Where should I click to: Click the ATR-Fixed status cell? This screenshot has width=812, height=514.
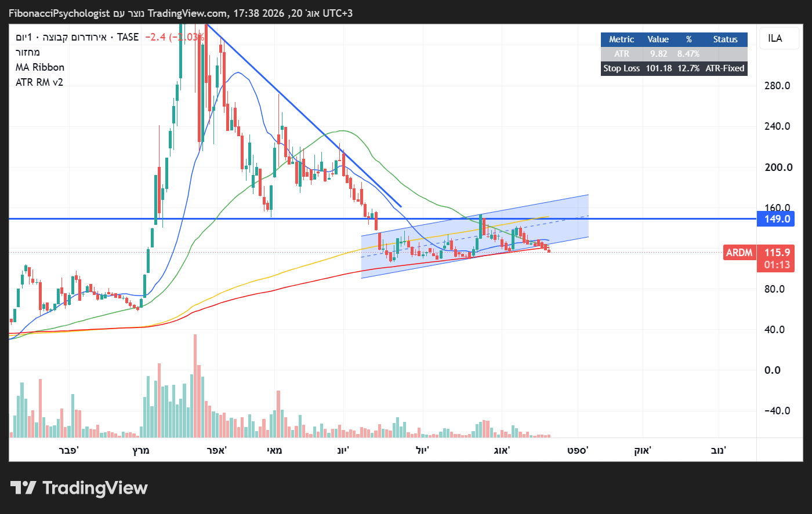coord(725,68)
